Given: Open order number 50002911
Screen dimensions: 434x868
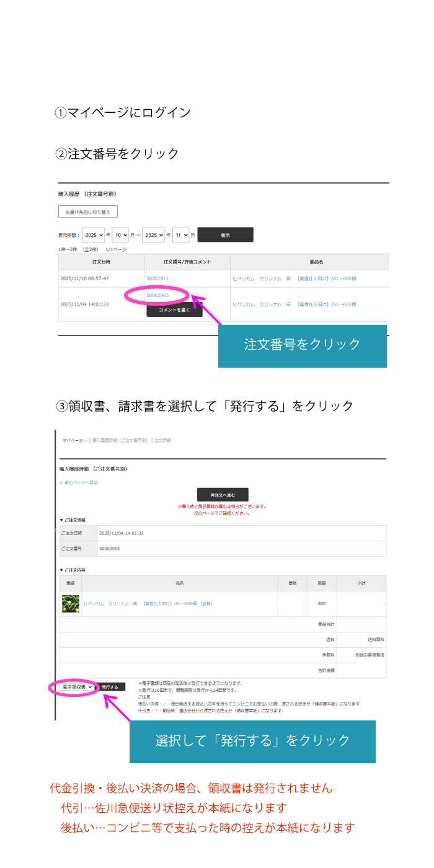Looking at the screenshot, I should 157,279.
